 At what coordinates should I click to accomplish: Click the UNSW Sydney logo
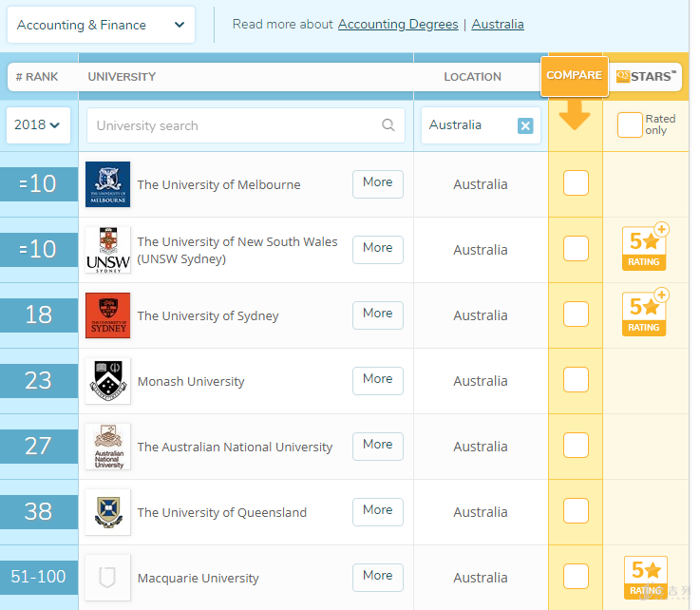tap(107, 250)
